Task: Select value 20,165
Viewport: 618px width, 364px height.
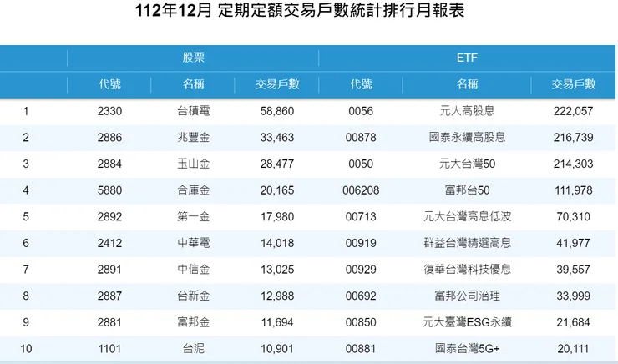Action: click(x=276, y=190)
